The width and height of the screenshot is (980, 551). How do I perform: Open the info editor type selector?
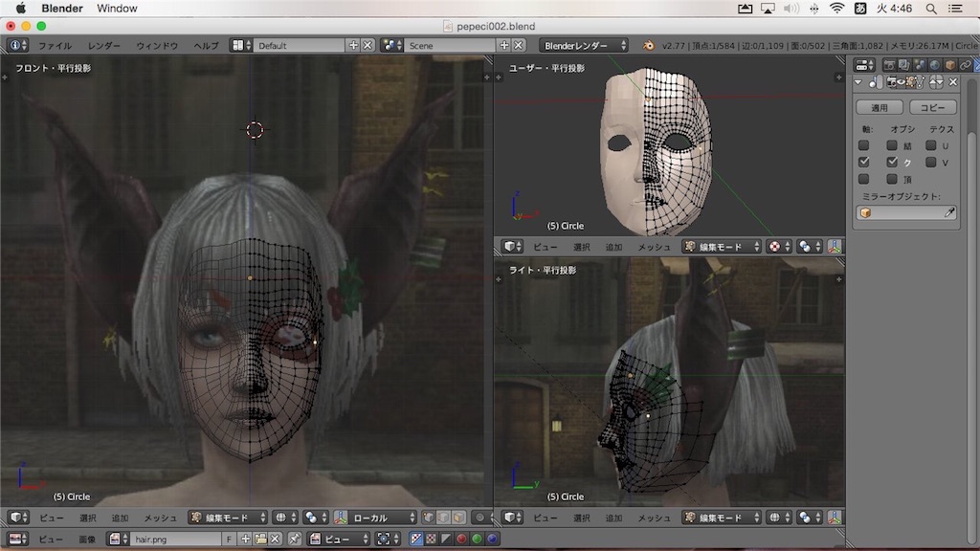[17, 45]
